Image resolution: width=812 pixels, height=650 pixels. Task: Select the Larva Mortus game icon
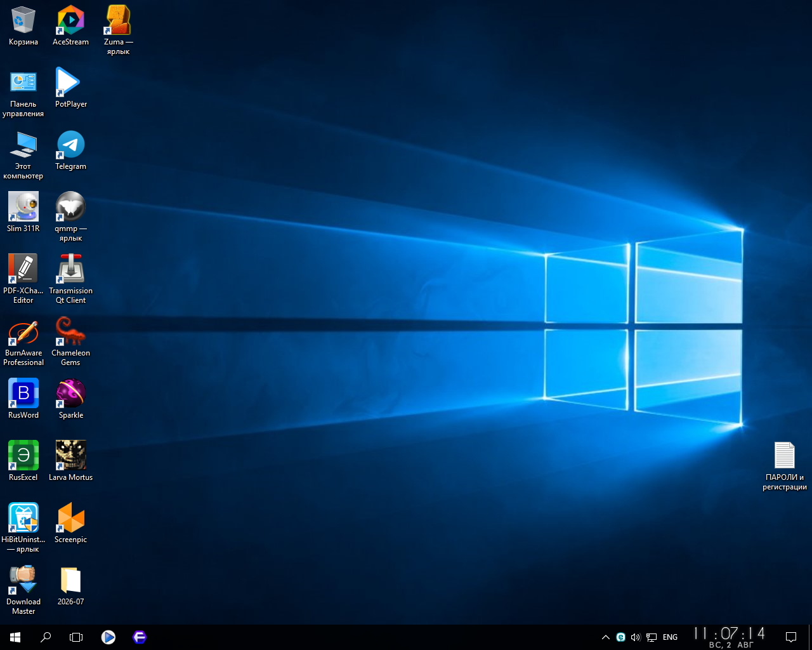tap(70, 461)
